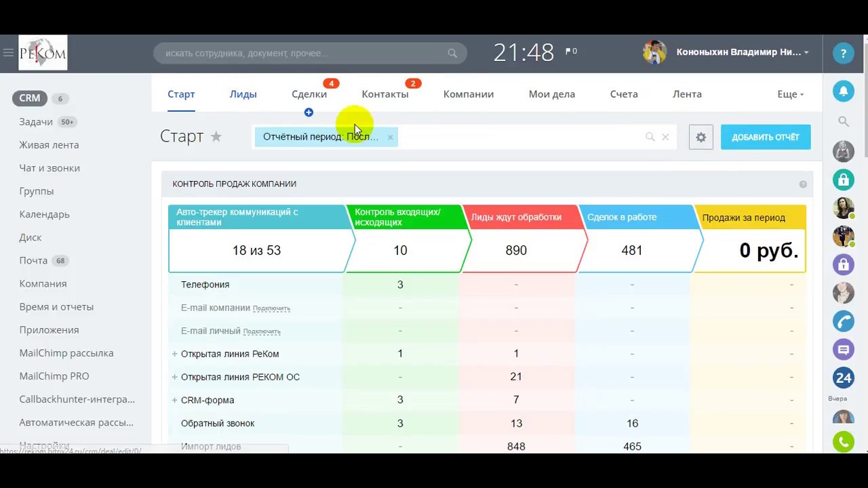Open Диск in the left menu
Viewport: 868px width, 488px height.
point(31,237)
